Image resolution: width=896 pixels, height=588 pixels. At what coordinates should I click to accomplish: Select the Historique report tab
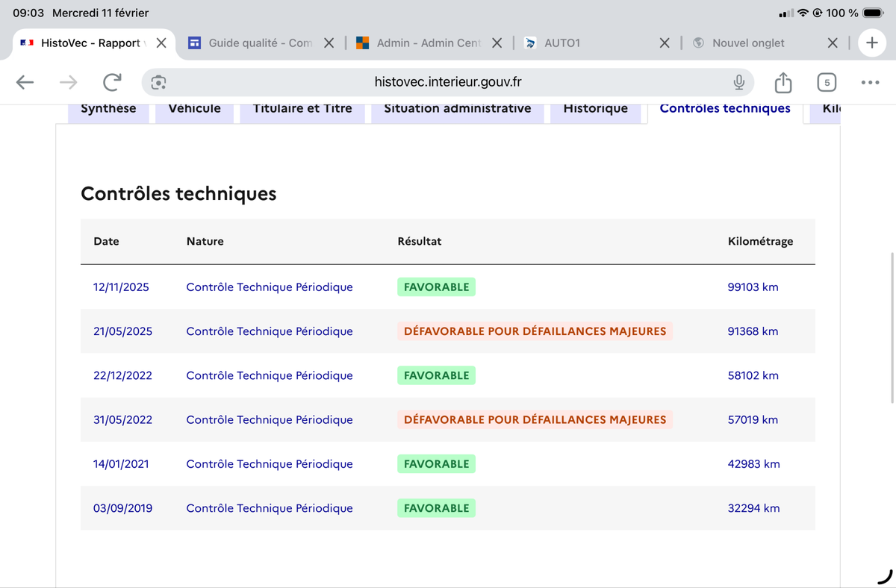pyautogui.click(x=596, y=108)
